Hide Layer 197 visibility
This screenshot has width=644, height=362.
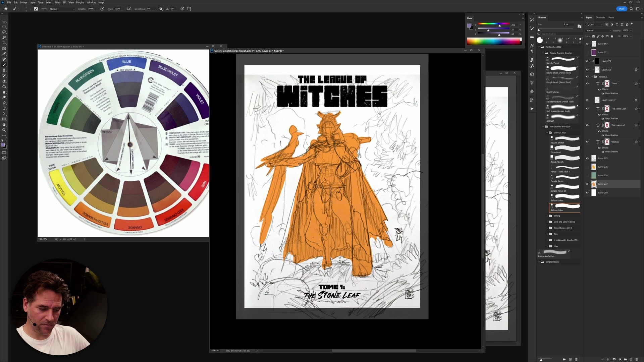(587, 44)
